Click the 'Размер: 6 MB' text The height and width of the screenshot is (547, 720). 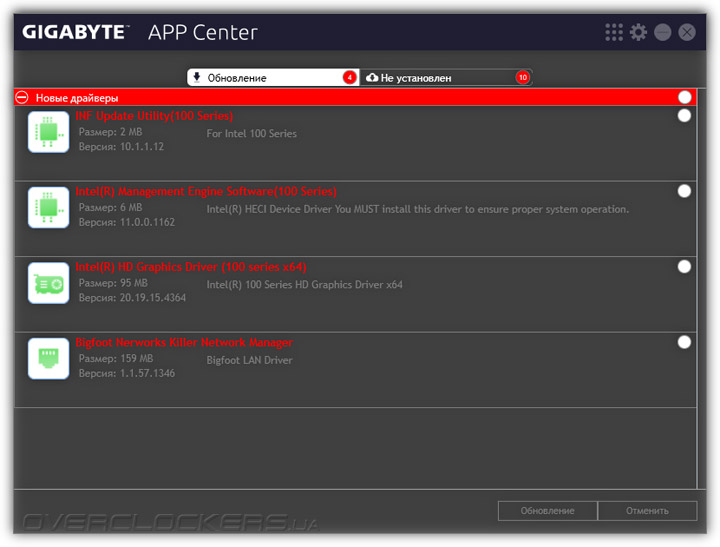point(111,208)
